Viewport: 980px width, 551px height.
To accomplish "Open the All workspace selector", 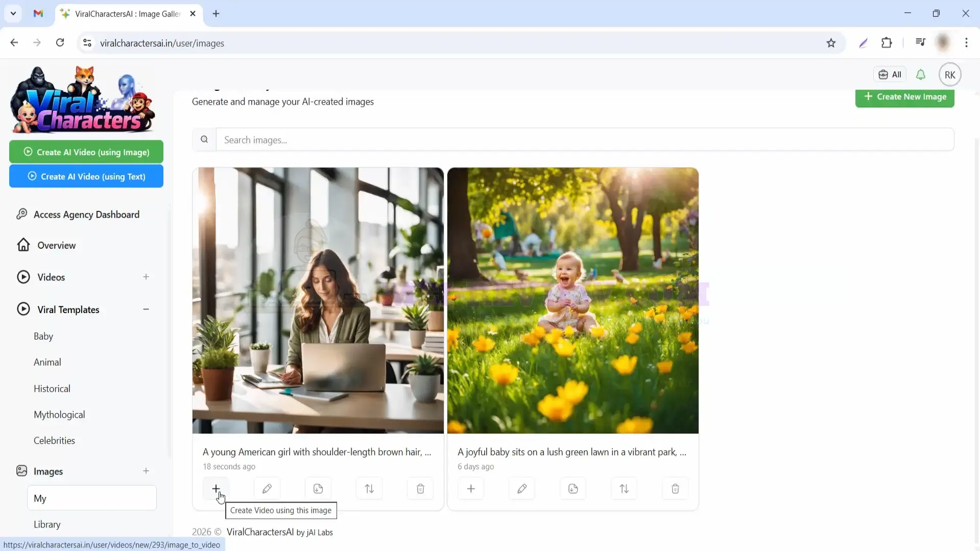I will [890, 75].
